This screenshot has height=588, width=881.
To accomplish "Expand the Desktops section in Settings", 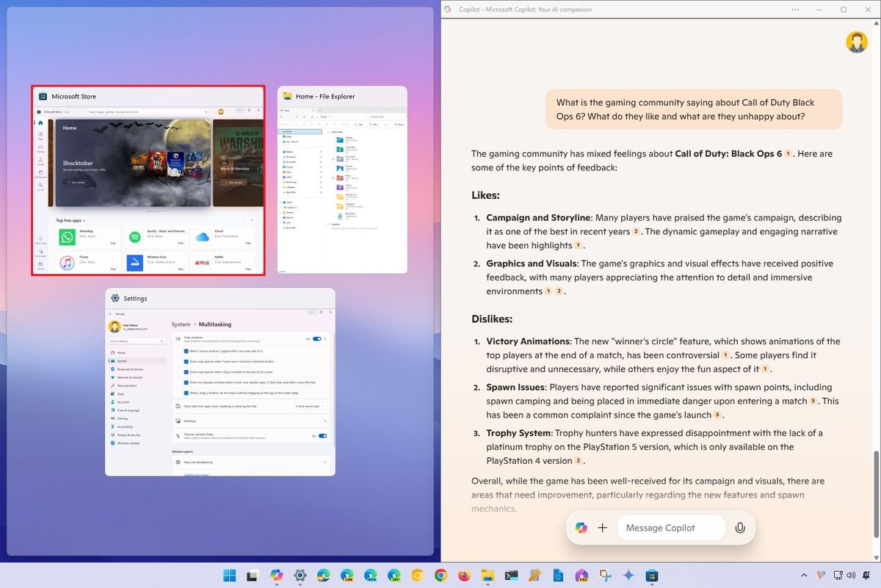I will click(324, 421).
